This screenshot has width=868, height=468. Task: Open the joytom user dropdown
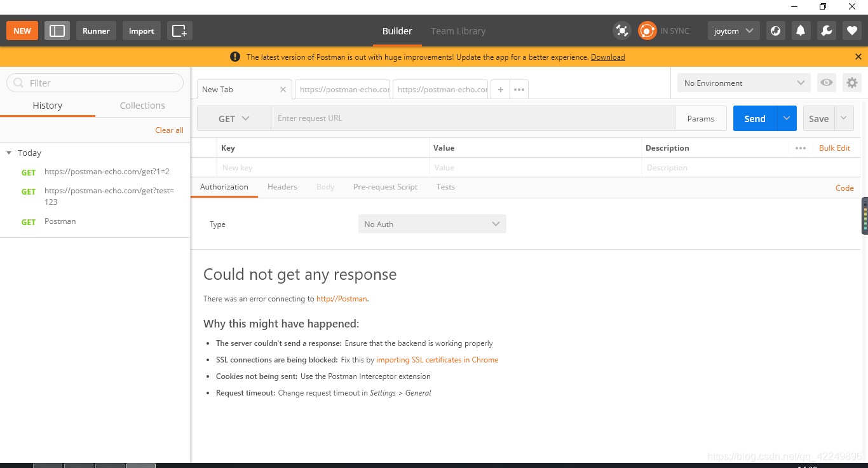733,31
